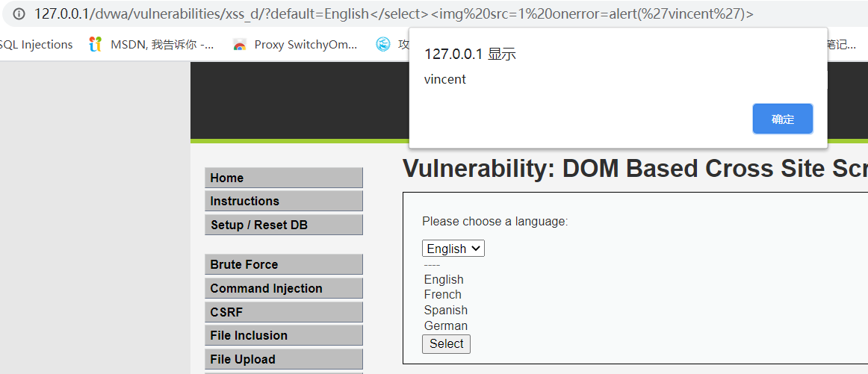Screen dimensions: 868x374
Task: Click the Proxy SwitchyOmega bookmark icon
Action: click(x=239, y=45)
